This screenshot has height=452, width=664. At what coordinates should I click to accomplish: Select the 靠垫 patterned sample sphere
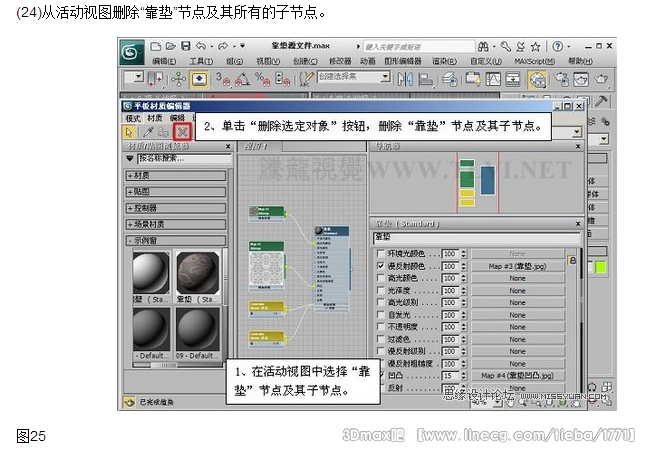click(198, 273)
